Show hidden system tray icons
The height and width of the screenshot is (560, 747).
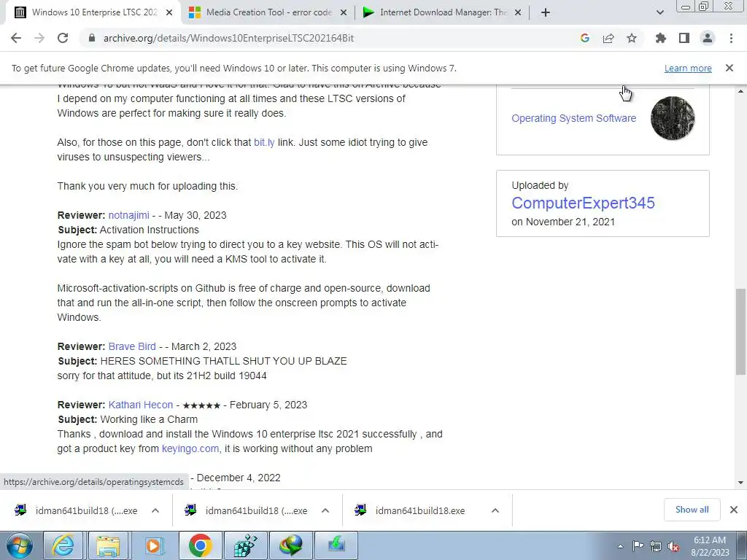tap(620, 546)
